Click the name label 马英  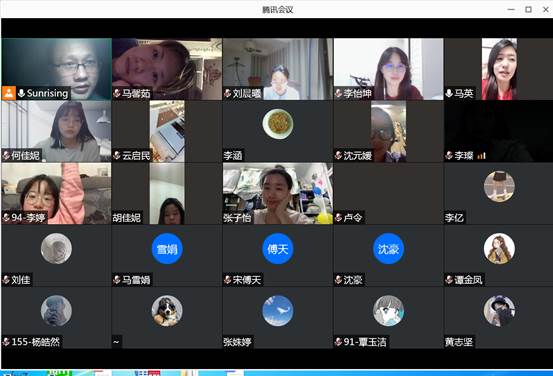[464, 93]
